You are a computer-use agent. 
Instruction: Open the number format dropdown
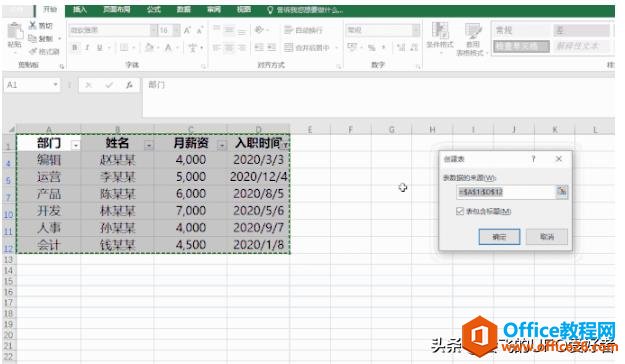coord(416,30)
